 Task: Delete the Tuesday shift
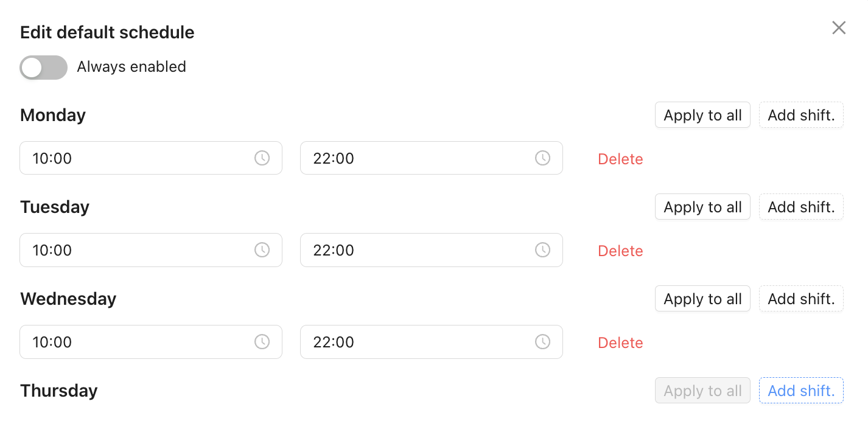tap(620, 251)
